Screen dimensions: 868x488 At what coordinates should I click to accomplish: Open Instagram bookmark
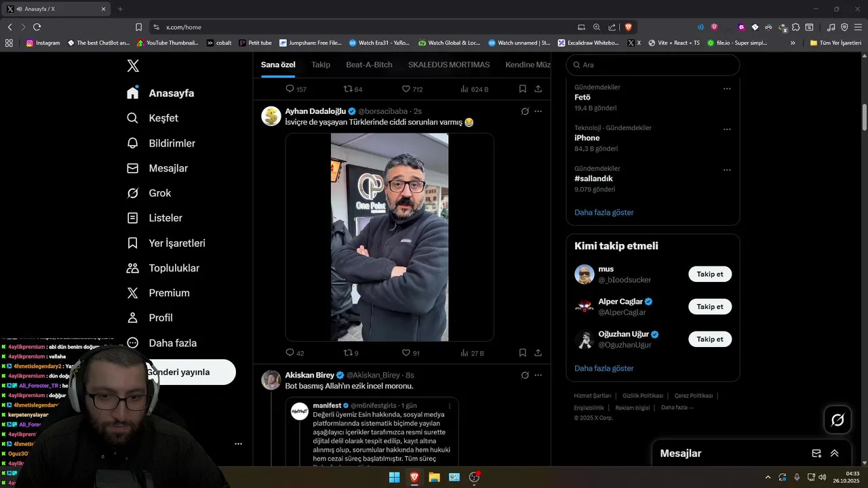click(43, 43)
